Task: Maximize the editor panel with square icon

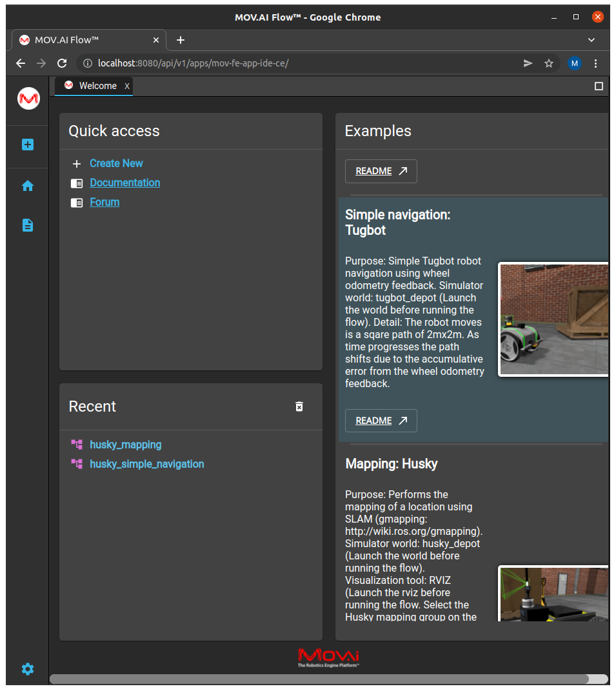Action: pos(599,86)
